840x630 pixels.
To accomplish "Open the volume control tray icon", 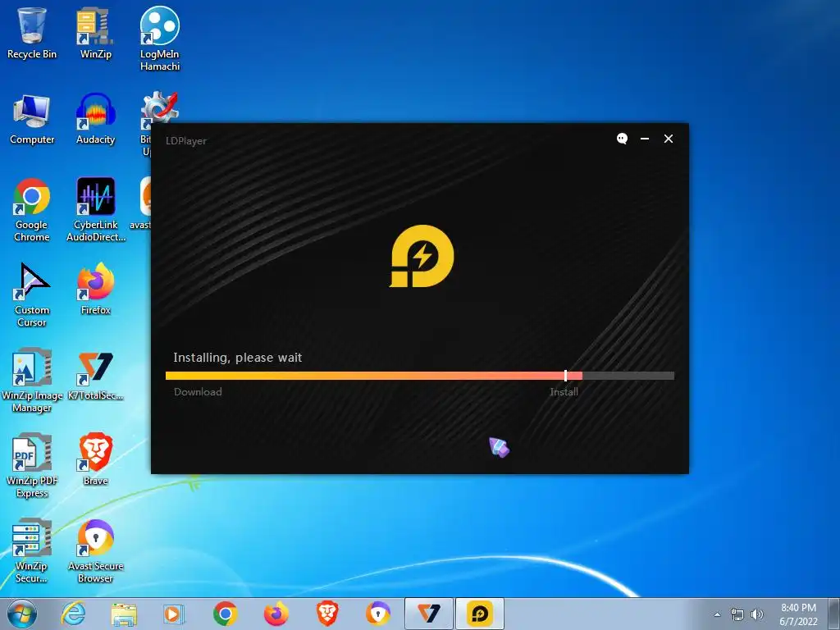I will point(756,614).
